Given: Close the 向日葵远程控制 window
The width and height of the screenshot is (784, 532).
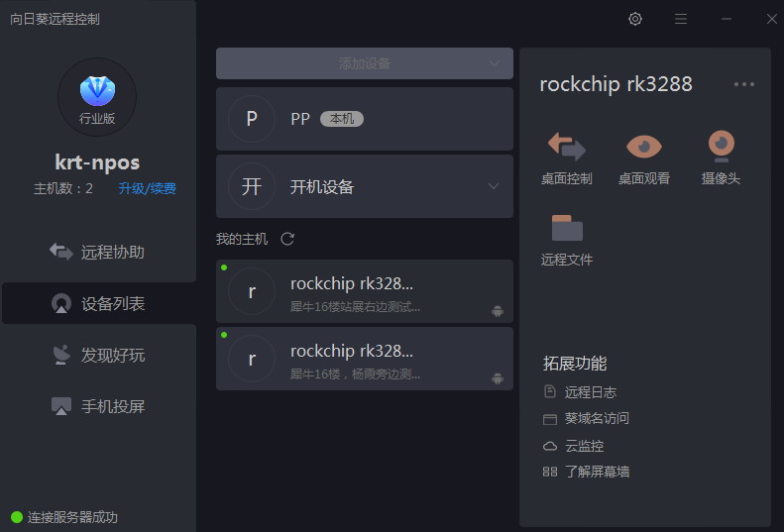Looking at the screenshot, I should click(x=771, y=19).
